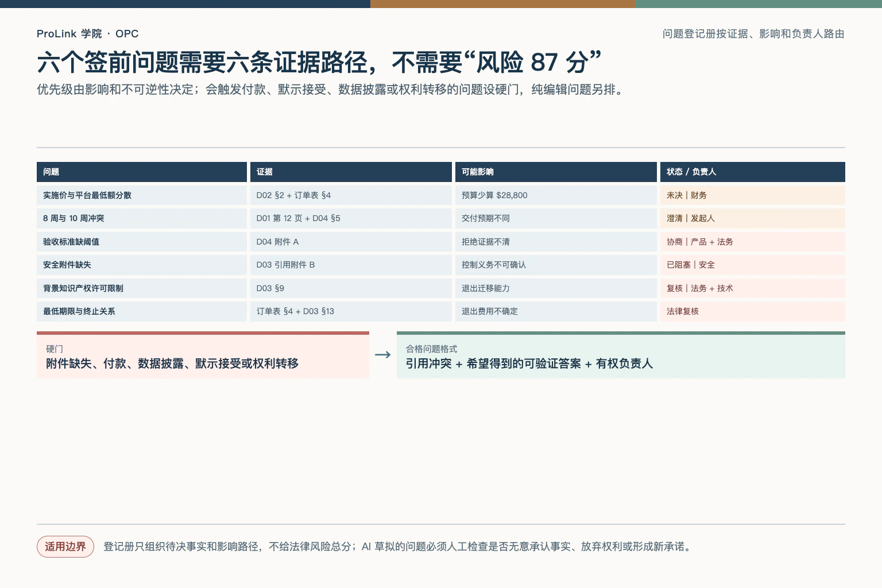Click status cell 协商 | 产品 + 法务
Screen dimensions: 882x588
tap(753, 242)
